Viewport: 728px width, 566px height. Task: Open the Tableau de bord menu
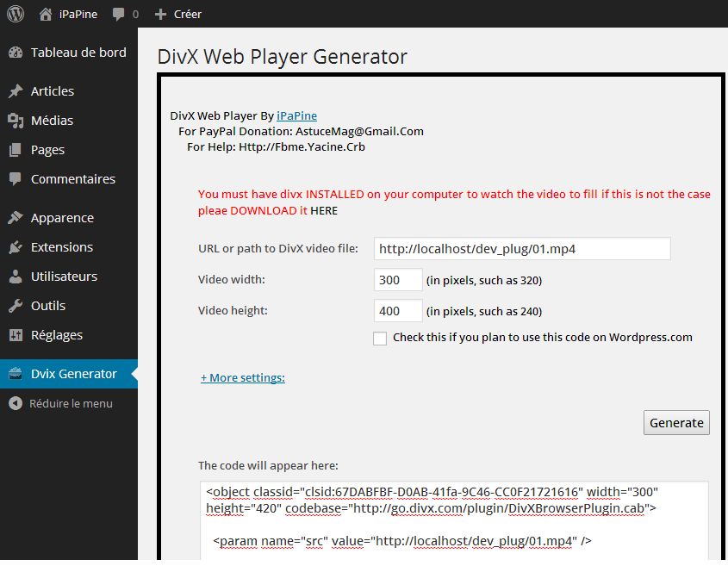click(x=69, y=53)
